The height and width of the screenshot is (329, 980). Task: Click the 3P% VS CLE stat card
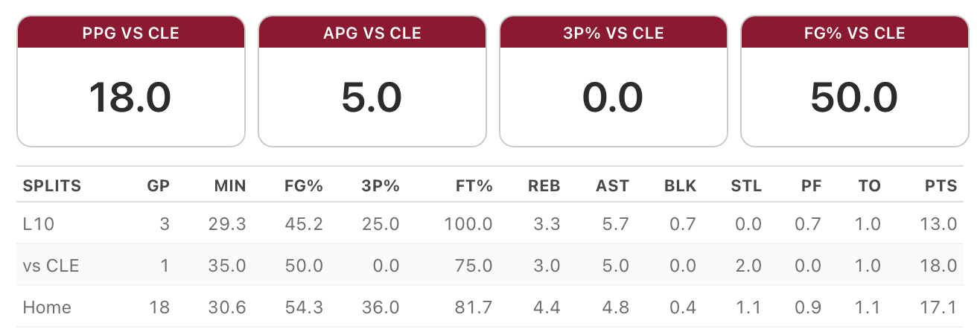click(x=613, y=81)
